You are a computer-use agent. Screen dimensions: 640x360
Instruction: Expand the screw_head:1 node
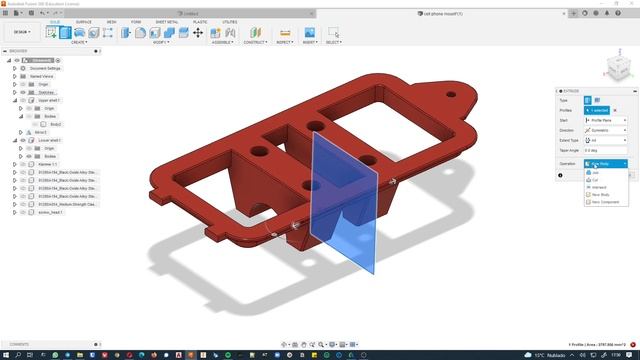pyautogui.click(x=15, y=212)
